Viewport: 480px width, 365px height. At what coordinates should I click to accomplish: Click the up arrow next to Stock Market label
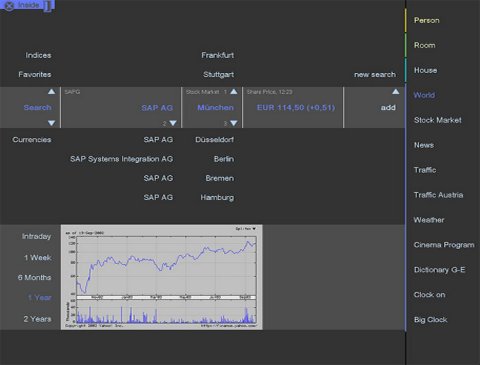click(x=234, y=91)
